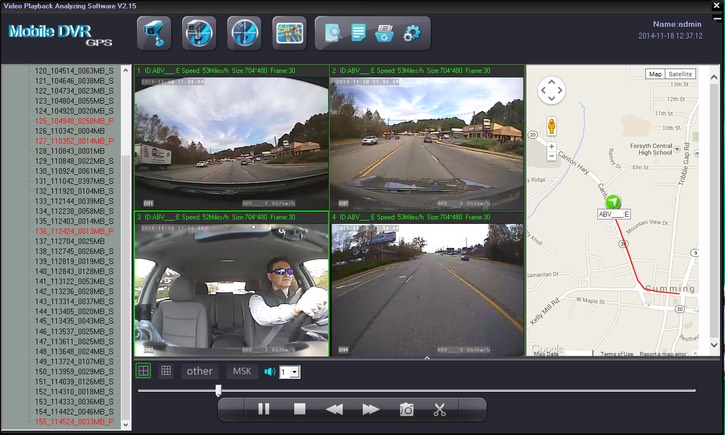
Task: Fast forward the video playback
Action: tap(370, 409)
